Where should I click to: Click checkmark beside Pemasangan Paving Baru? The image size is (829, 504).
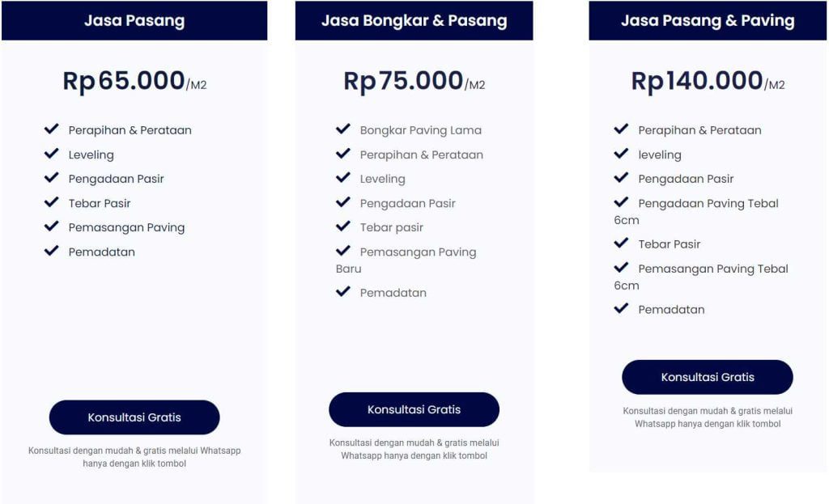pos(343,251)
